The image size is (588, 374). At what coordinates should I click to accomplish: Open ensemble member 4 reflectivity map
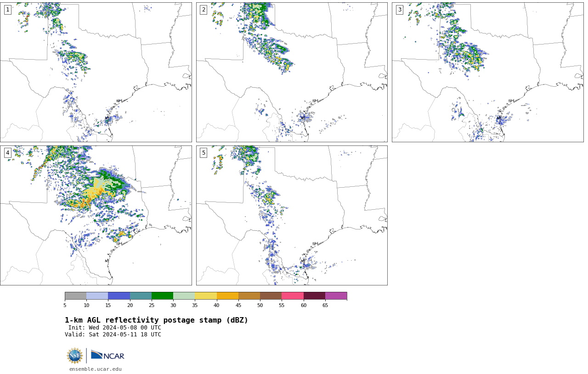[96, 215]
